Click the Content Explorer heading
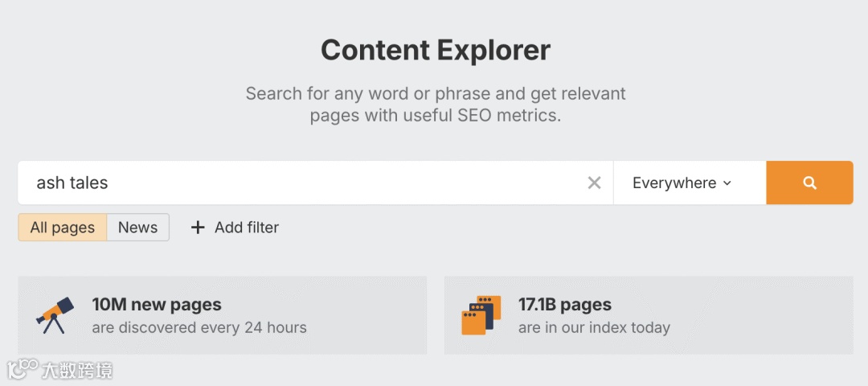Screen dimensions: 868x386 (435, 50)
